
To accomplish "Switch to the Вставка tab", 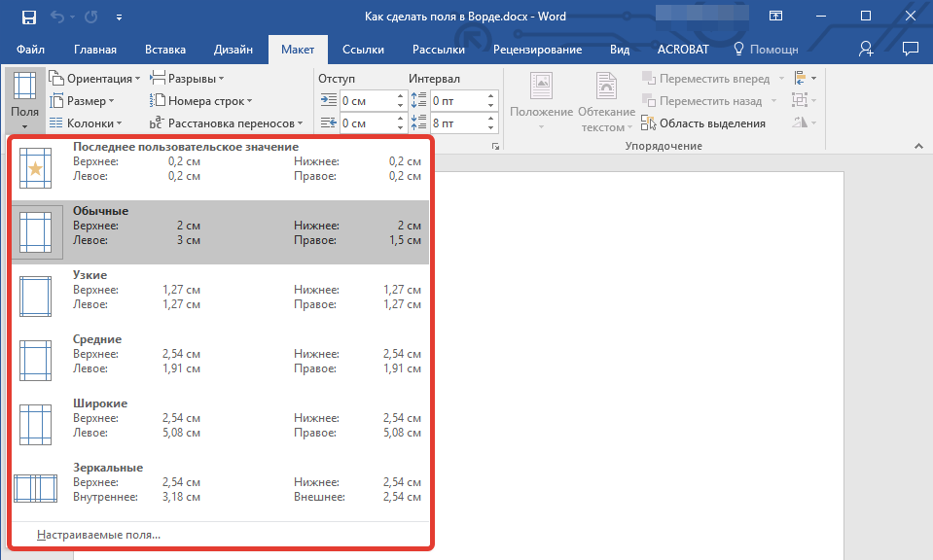I will click(x=164, y=50).
